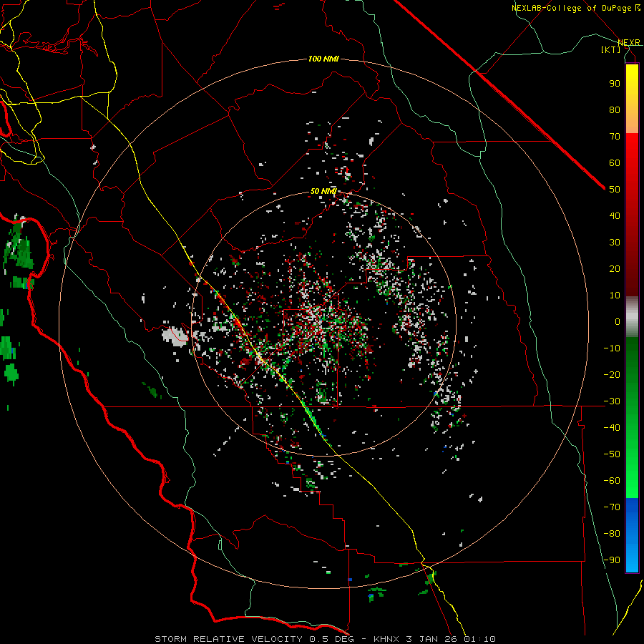644x644 pixels.
Task: Click the 70 value on the velocity scale
Action: (x=615, y=137)
